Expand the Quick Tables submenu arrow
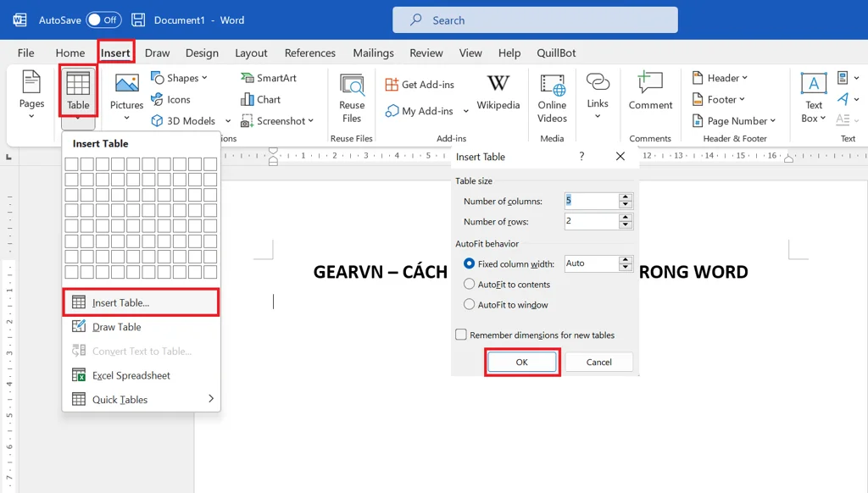The height and width of the screenshot is (493, 868). point(211,398)
